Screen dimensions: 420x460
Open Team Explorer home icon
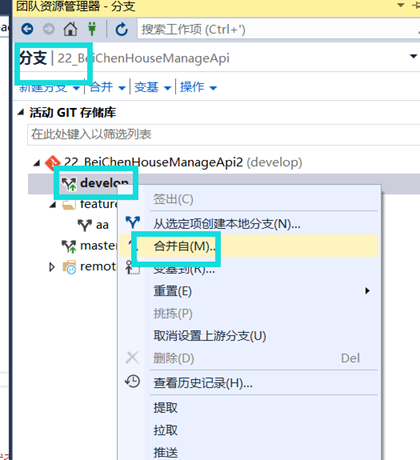70,29
